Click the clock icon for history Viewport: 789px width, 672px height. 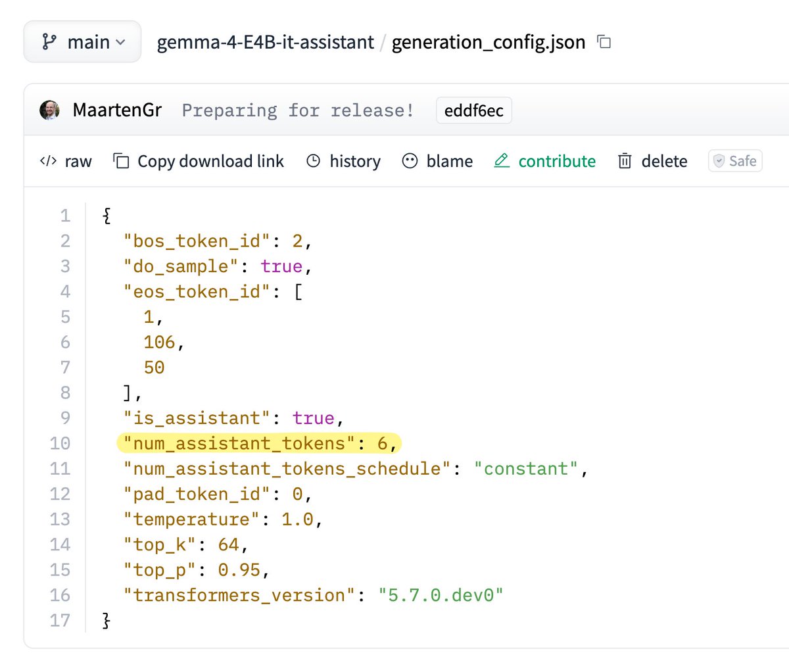coord(314,161)
